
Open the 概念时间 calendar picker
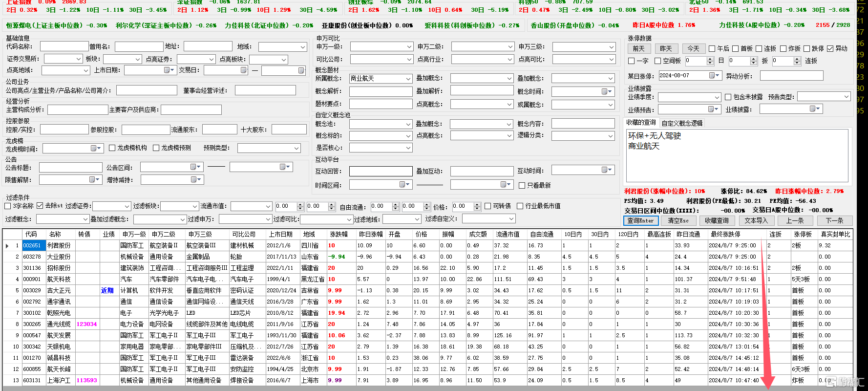point(607,91)
